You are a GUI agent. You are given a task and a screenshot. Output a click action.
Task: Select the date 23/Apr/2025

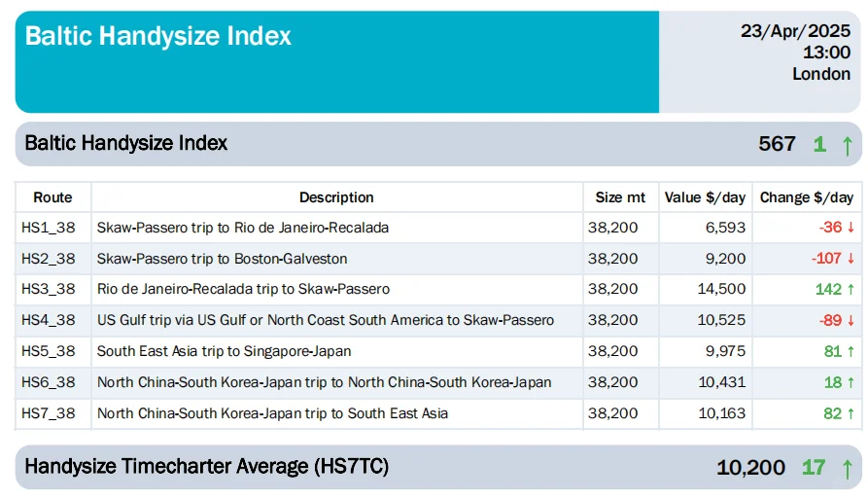[795, 30]
